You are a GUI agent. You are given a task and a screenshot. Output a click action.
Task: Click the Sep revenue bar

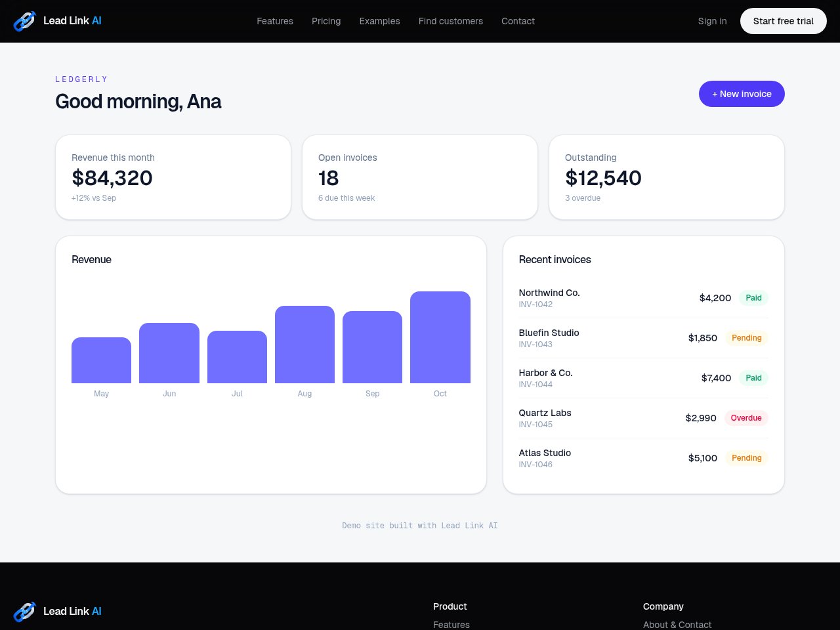coord(372,347)
